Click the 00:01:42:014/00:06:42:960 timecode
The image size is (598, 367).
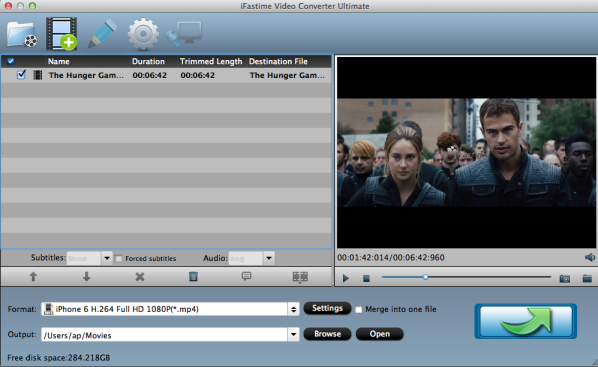click(391, 258)
